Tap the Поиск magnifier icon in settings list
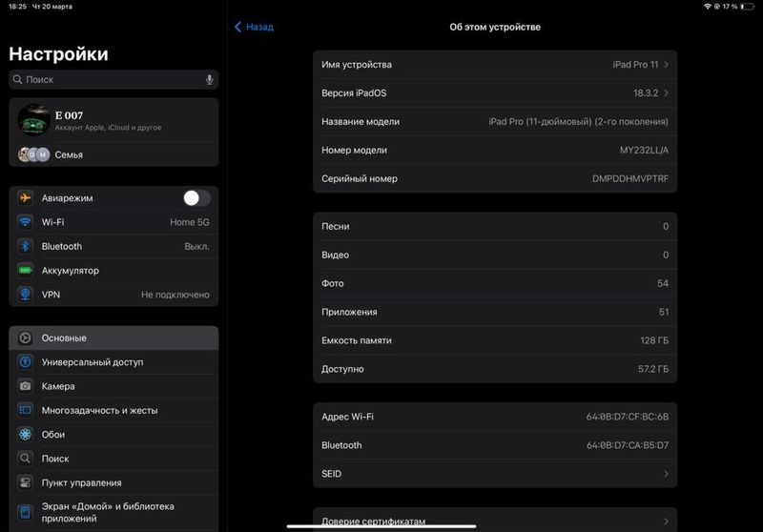The height and width of the screenshot is (532, 763). 26,459
